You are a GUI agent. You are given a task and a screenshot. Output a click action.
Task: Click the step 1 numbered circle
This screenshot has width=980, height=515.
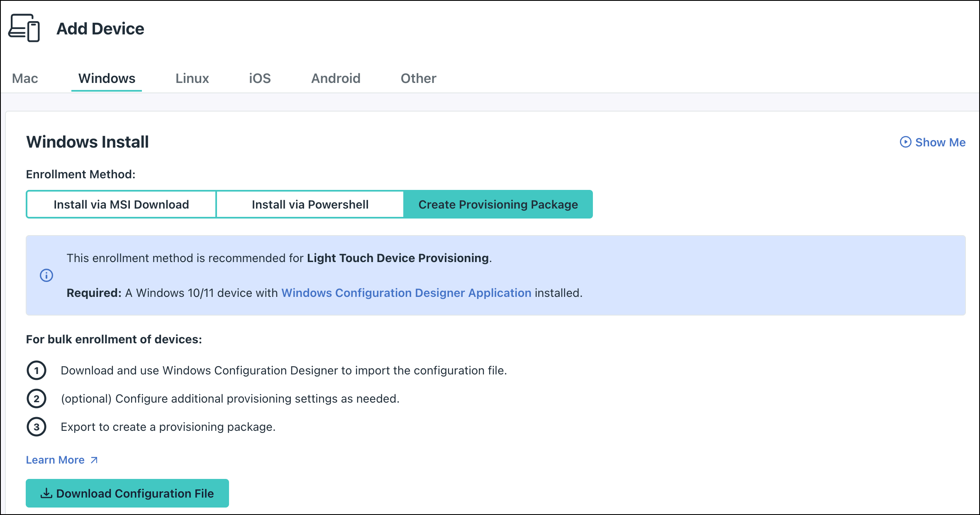(x=37, y=371)
